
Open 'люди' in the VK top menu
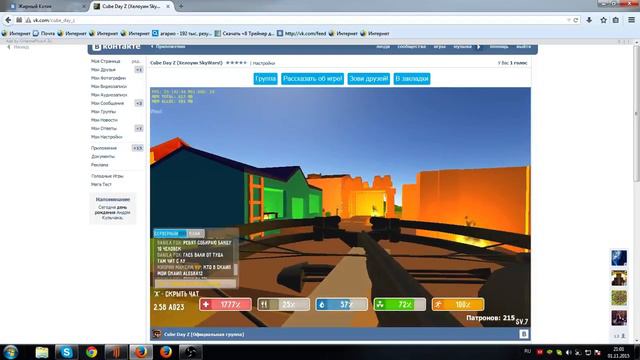point(383,47)
